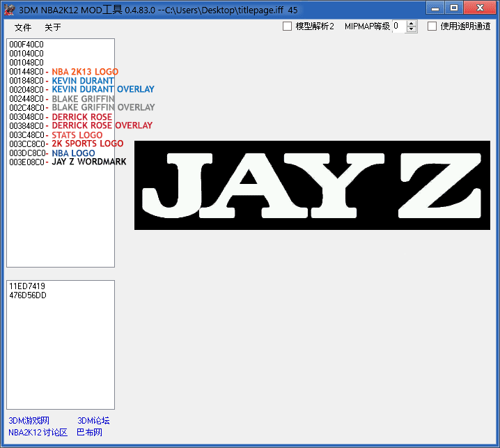Open the NBA2K12 讨论区 link
This screenshot has height=448, width=500.
[38, 433]
